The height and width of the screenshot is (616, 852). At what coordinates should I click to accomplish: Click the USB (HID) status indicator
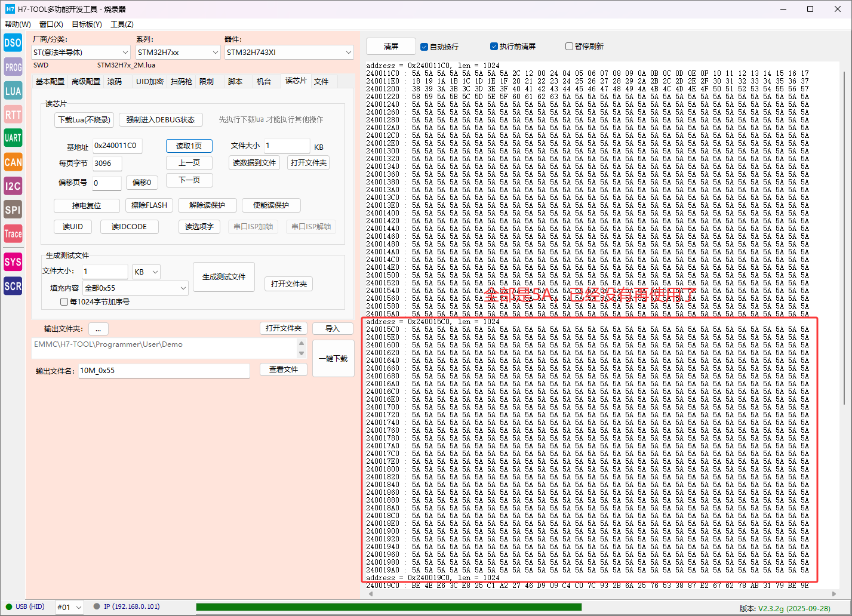(x=26, y=607)
